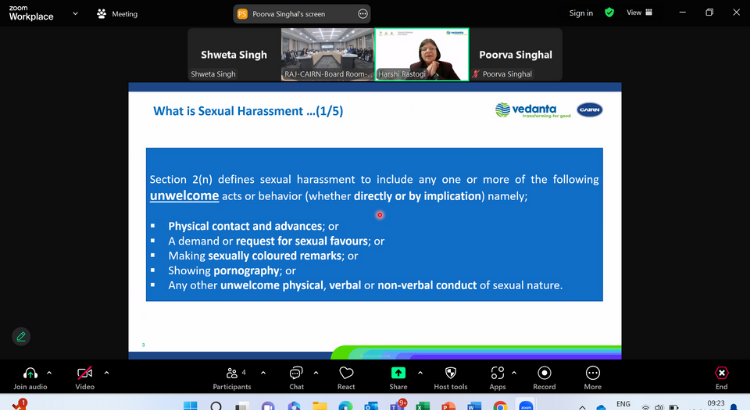Open the Apps menu icon

click(x=497, y=373)
